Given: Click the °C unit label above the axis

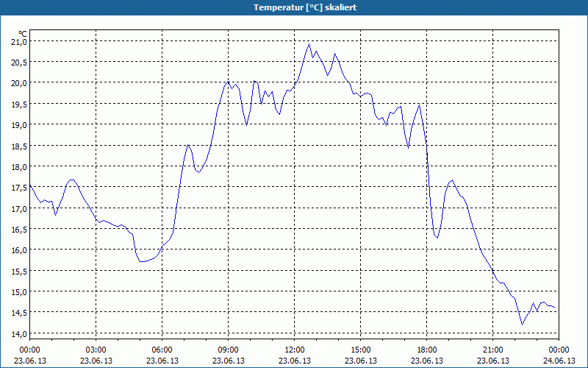Looking at the screenshot, I should coord(23,34).
